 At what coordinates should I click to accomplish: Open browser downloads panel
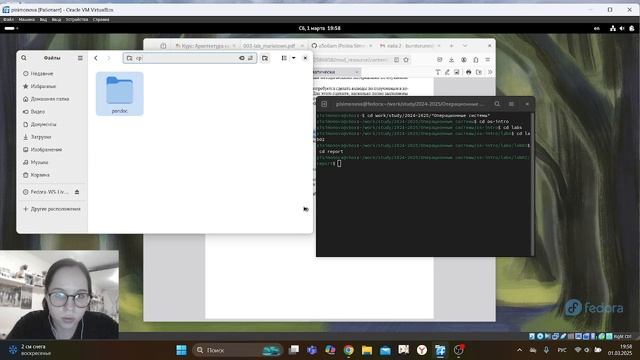click(x=451, y=60)
